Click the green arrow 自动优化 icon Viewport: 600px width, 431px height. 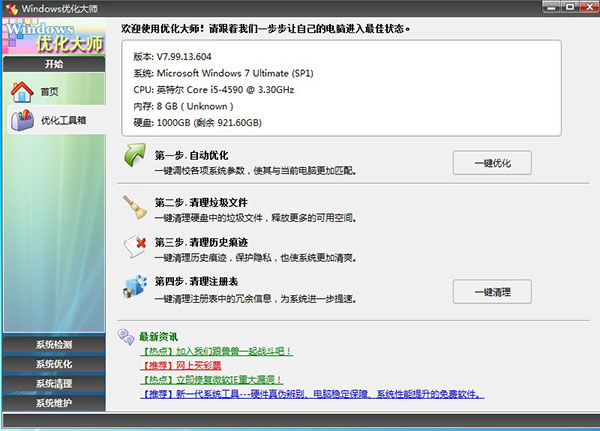tap(135, 157)
